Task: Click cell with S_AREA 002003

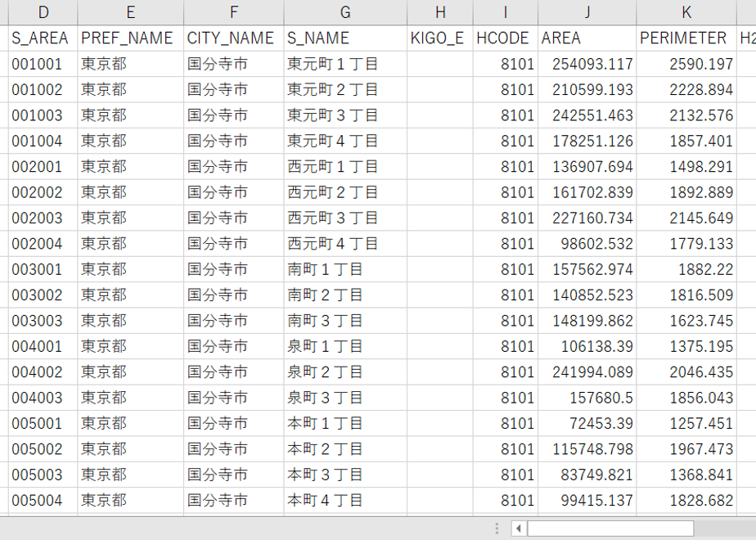Action: (43, 218)
